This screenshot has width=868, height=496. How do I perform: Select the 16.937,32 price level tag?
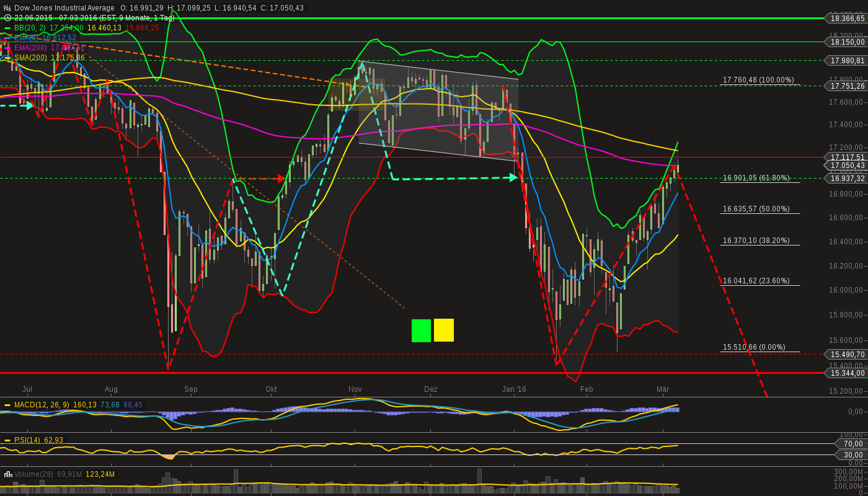pyautogui.click(x=846, y=179)
